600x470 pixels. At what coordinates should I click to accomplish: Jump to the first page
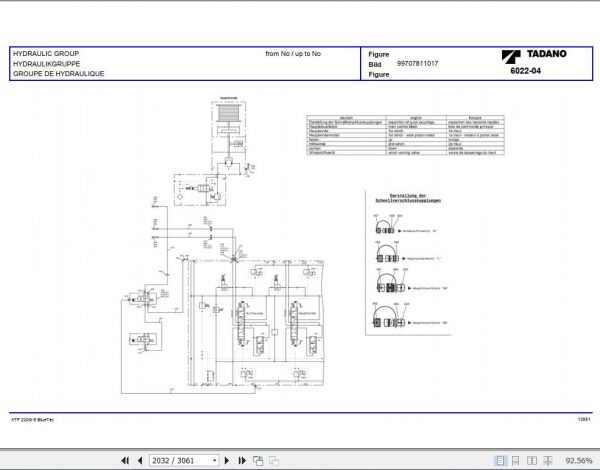click(x=125, y=460)
